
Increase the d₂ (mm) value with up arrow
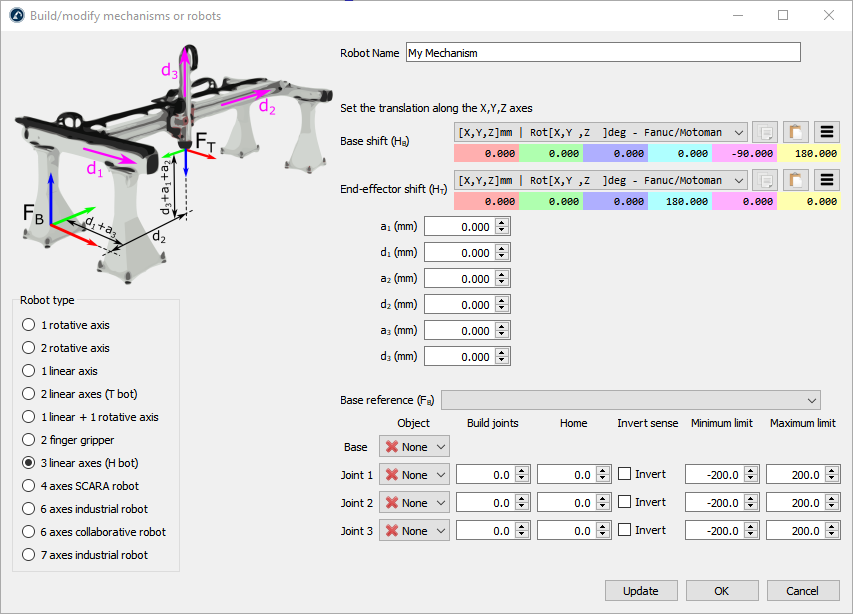coord(502,300)
